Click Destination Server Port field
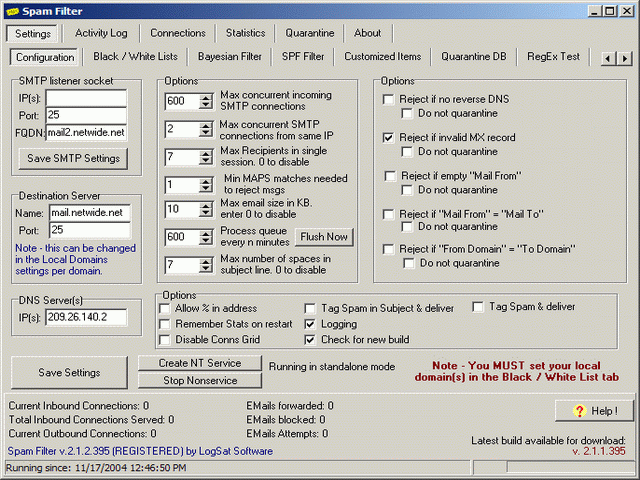This screenshot has height=480, width=640. pyautogui.click(x=90, y=230)
